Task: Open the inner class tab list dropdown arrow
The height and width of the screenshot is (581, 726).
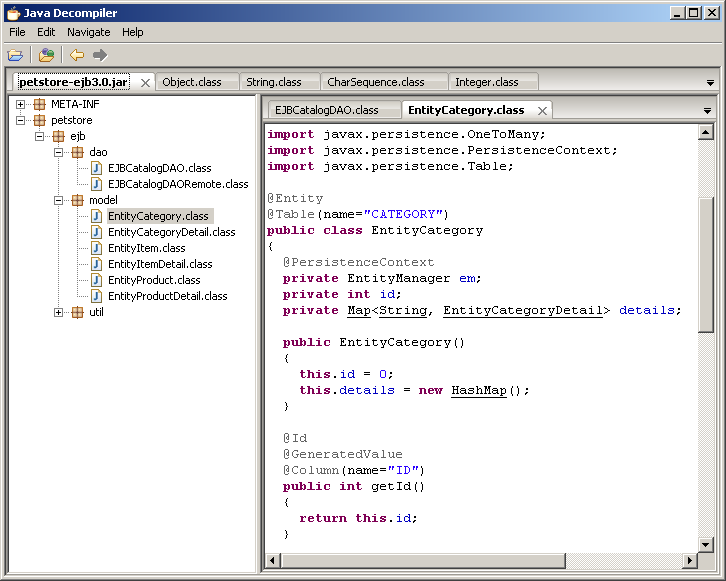Action: point(707,111)
